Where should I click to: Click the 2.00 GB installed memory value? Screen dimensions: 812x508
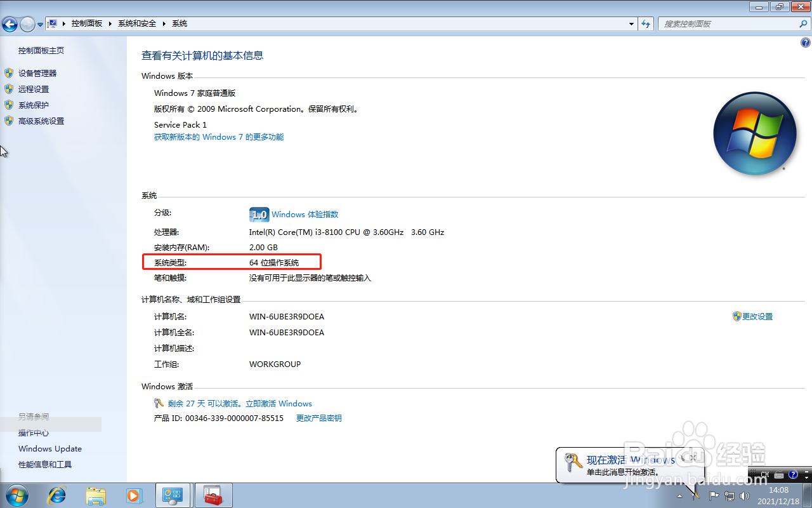[x=263, y=247]
